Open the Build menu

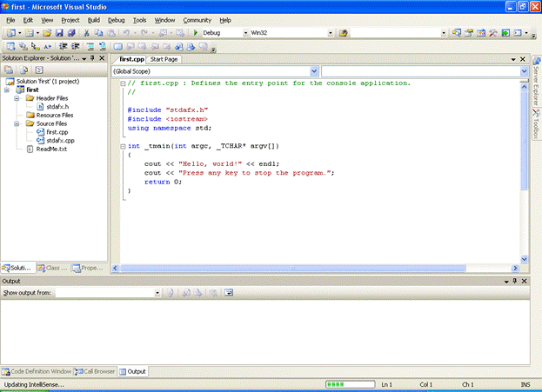(x=94, y=20)
